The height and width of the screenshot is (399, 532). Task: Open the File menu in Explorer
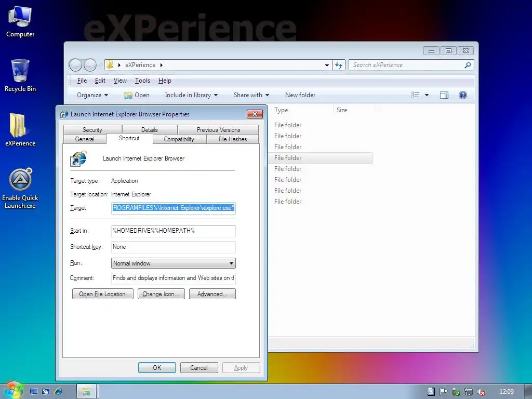click(x=82, y=81)
